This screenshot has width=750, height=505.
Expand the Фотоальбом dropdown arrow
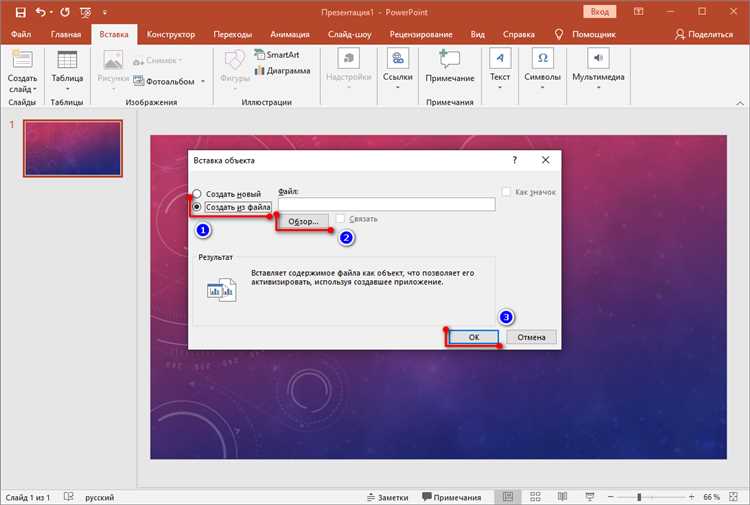203,81
